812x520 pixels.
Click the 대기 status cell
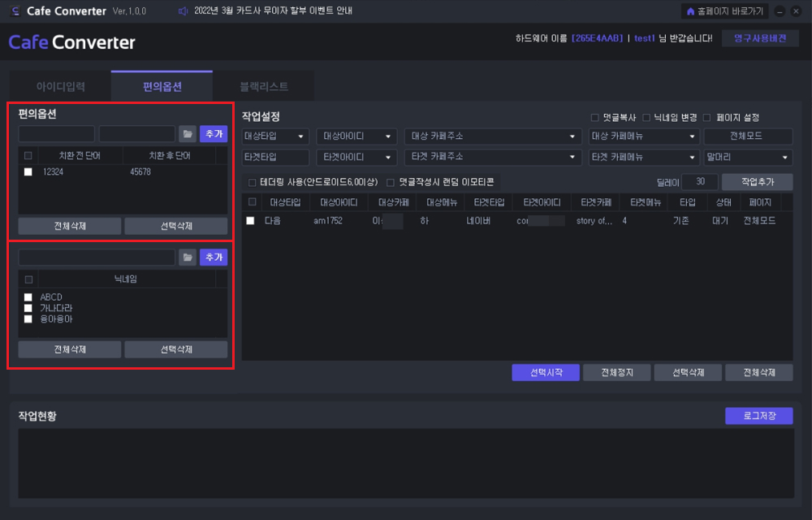point(720,221)
